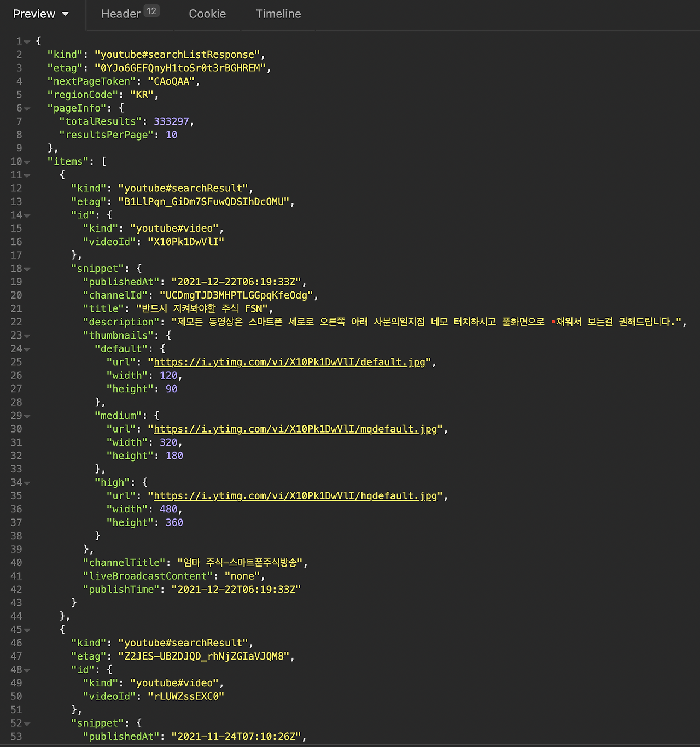Screen dimensions: 700x747
Task: Click the "nextPageToken" key name
Action: pyautogui.click(x=91, y=81)
